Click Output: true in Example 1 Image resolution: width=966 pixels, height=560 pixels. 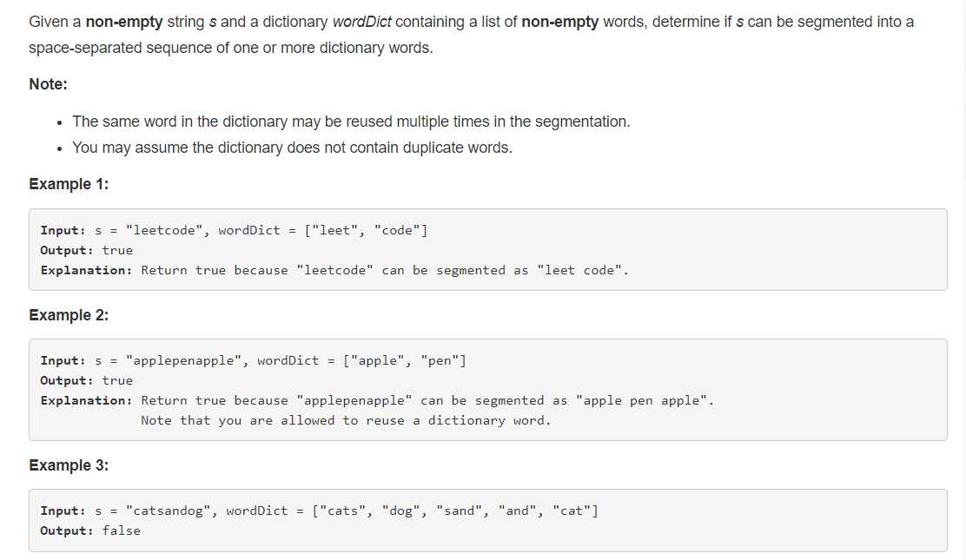[87, 250]
